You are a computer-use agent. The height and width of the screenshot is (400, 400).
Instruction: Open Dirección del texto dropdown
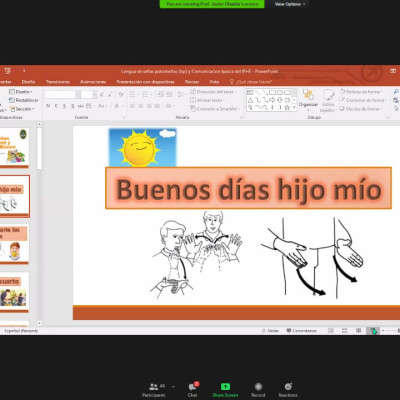click(x=214, y=92)
